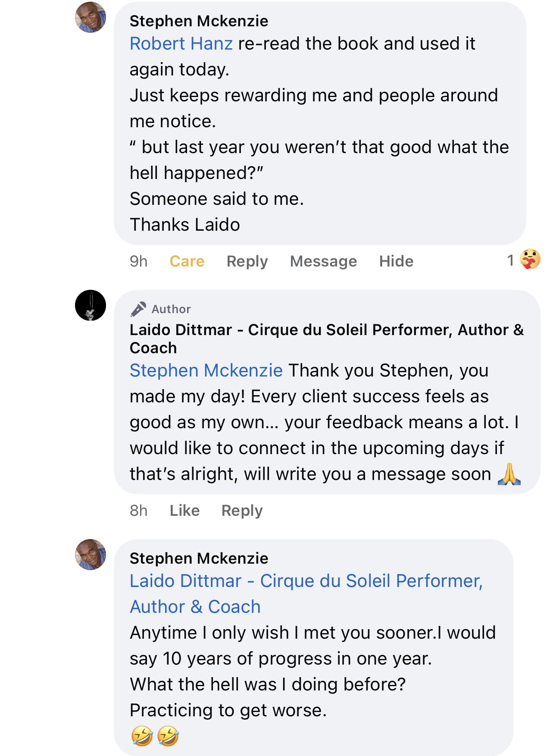This screenshot has height=756, width=556.
Task: Open Laido Dittmar's black profile picture
Action: point(91,305)
